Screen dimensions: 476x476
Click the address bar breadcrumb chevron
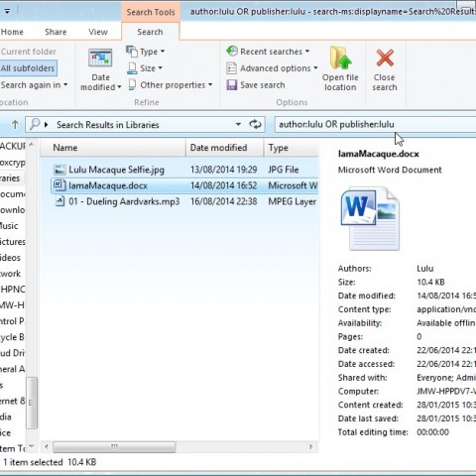point(47,125)
